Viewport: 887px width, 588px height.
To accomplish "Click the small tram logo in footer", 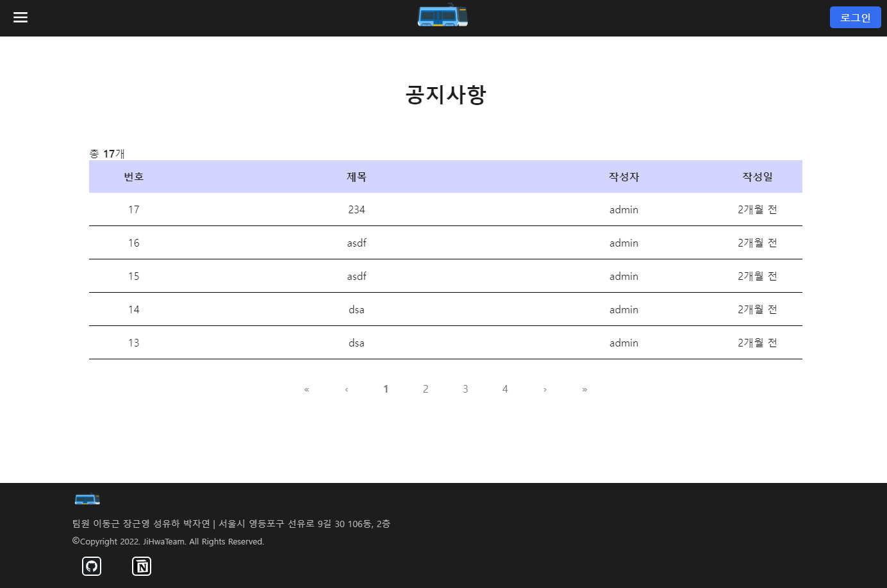I will pyautogui.click(x=87, y=499).
